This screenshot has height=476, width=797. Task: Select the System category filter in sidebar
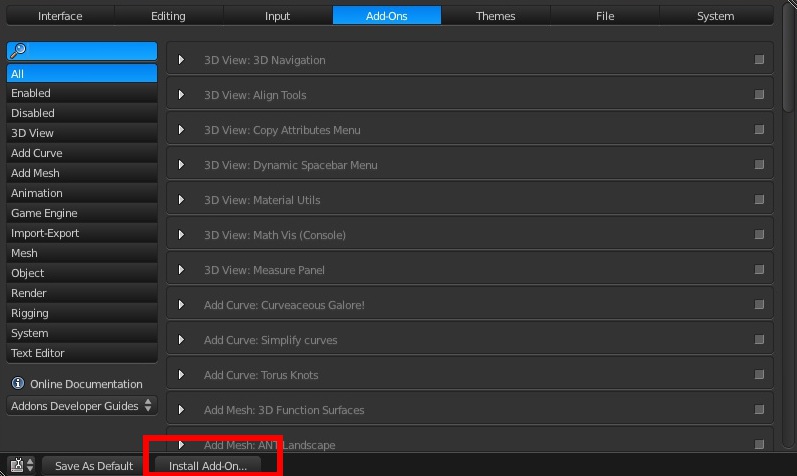point(82,333)
